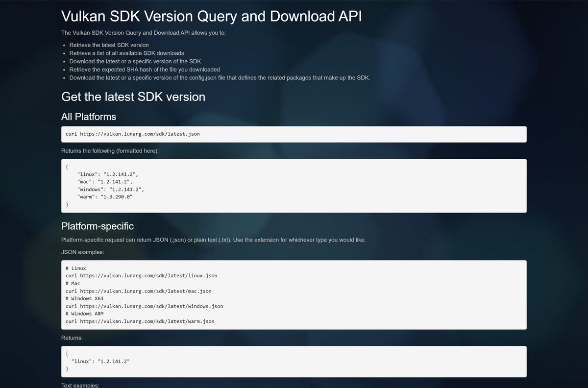This screenshot has width=588, height=388.
Task: Click the "linux": "1.2.141.2" line in first JSON block
Action: point(108,174)
